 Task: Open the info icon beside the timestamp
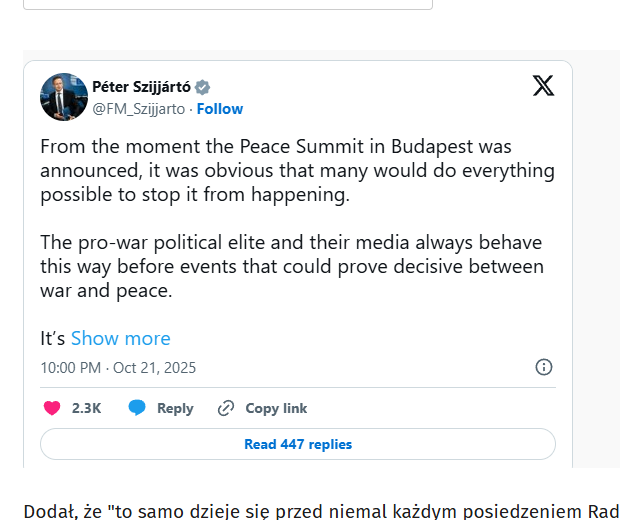click(x=544, y=367)
